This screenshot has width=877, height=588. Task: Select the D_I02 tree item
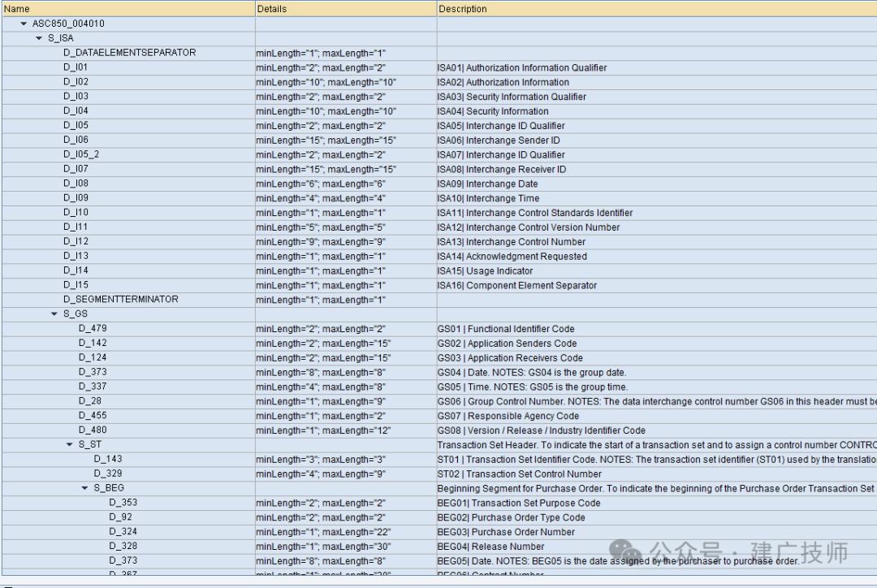tap(76, 82)
